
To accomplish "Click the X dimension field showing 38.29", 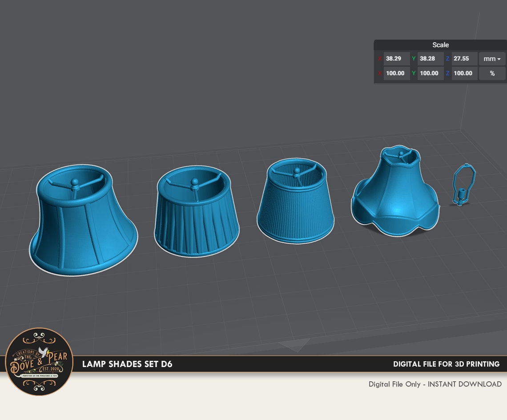I will tap(395, 59).
